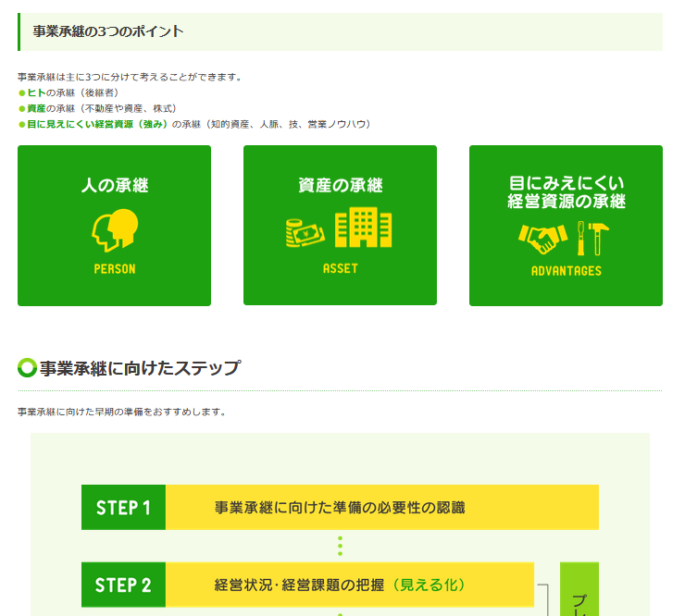
Task: Click the dotted connector between STEP 1 and STEP 2
Action: pyautogui.click(x=340, y=546)
